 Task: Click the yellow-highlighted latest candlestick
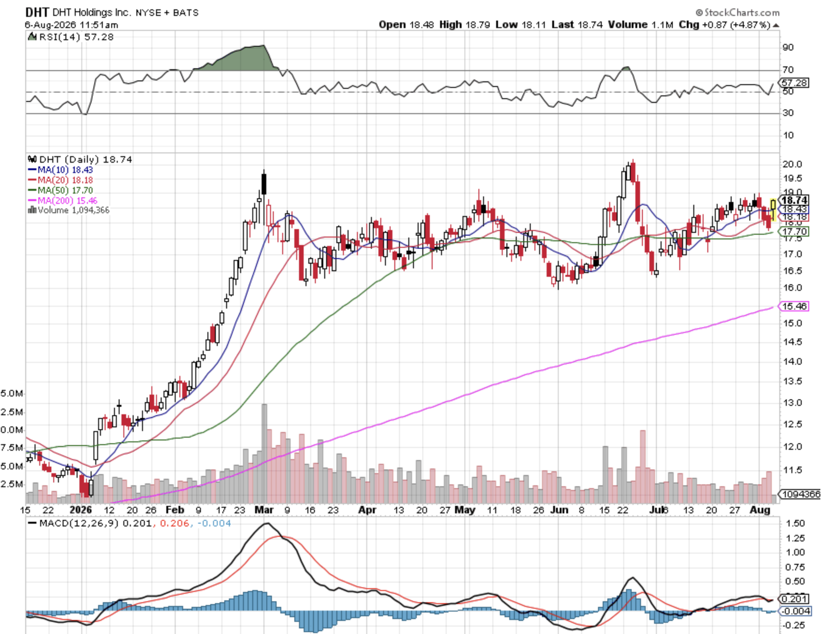pyautogui.click(x=773, y=210)
